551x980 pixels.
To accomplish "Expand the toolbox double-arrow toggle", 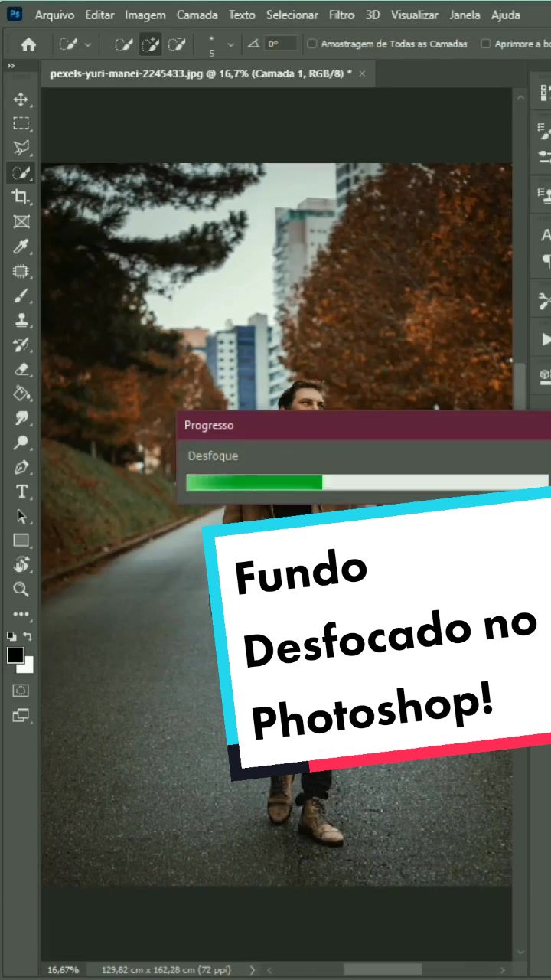I will click(11, 66).
